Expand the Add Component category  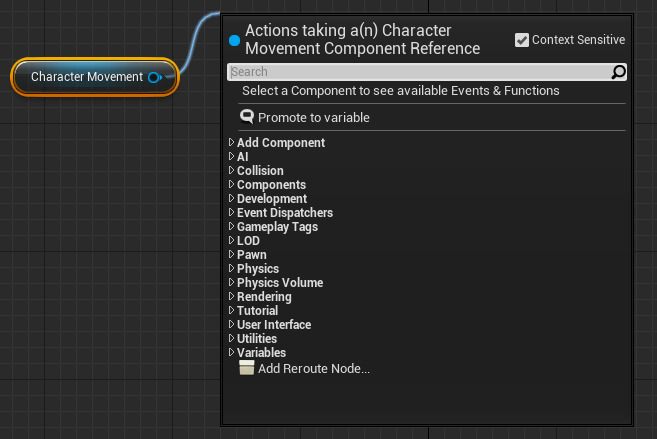(x=232, y=143)
